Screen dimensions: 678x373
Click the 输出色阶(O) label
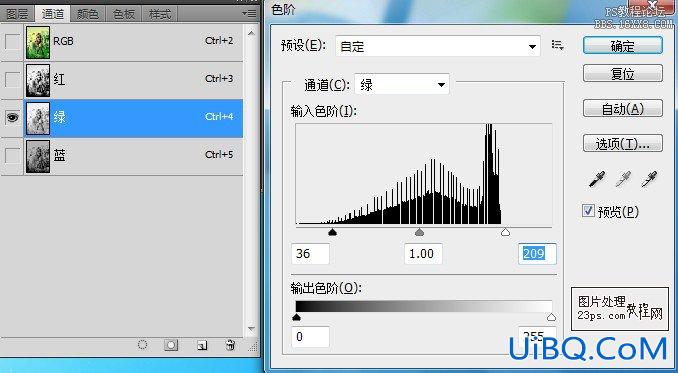coord(326,288)
